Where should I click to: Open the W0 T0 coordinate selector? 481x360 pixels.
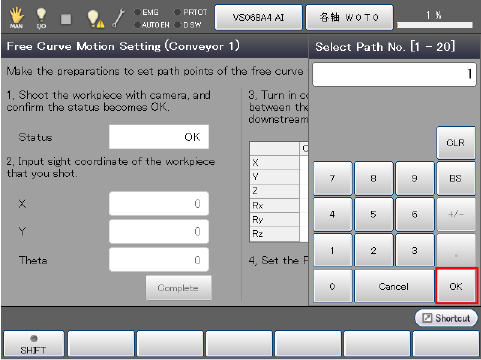[x=349, y=17]
